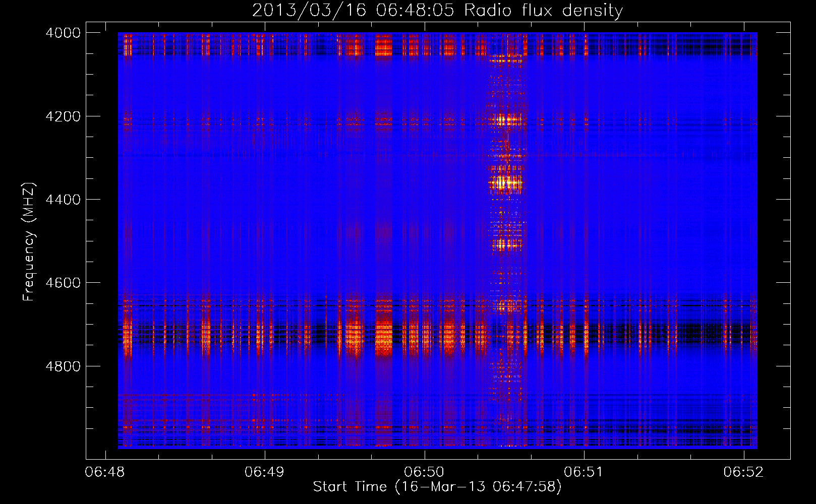816x504 pixels.
Task: Click the 'Start Time (16-Mar-13 06:47:58)' axis title
Action: (437, 487)
